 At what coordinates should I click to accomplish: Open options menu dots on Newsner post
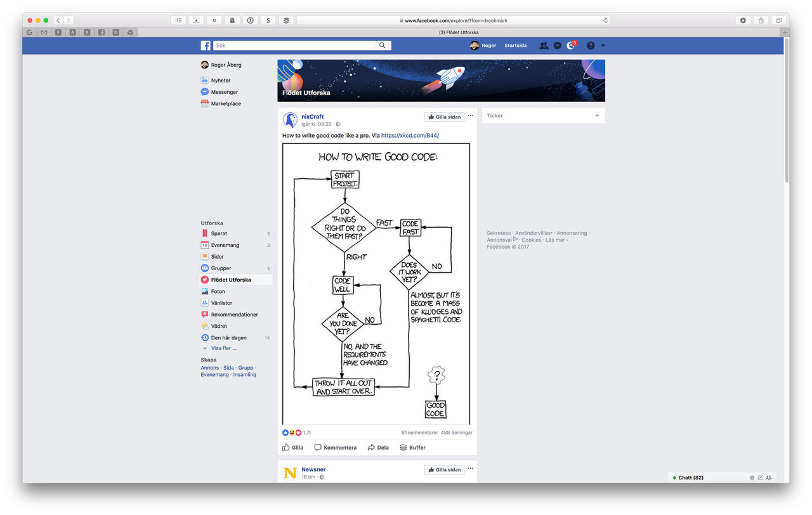coord(471,469)
